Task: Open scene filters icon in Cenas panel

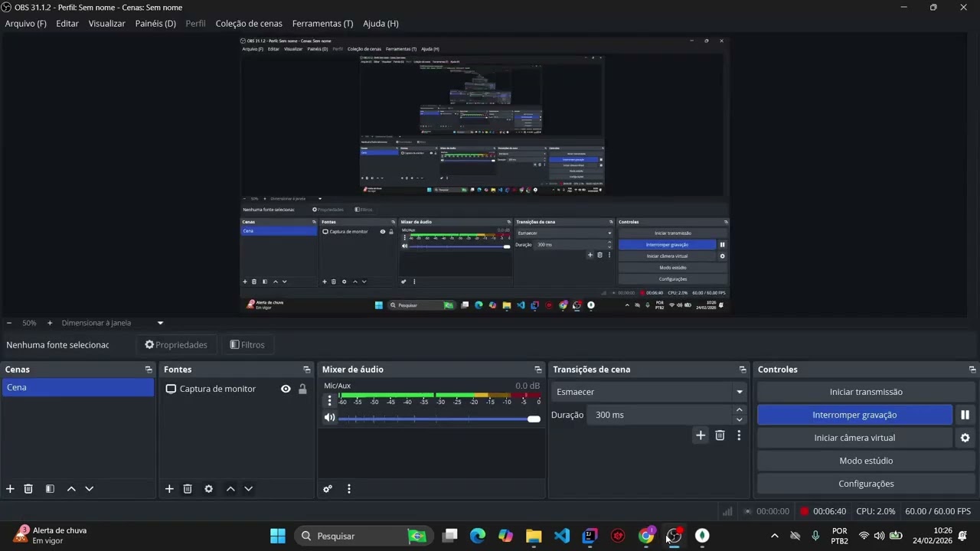Action: 50,489
